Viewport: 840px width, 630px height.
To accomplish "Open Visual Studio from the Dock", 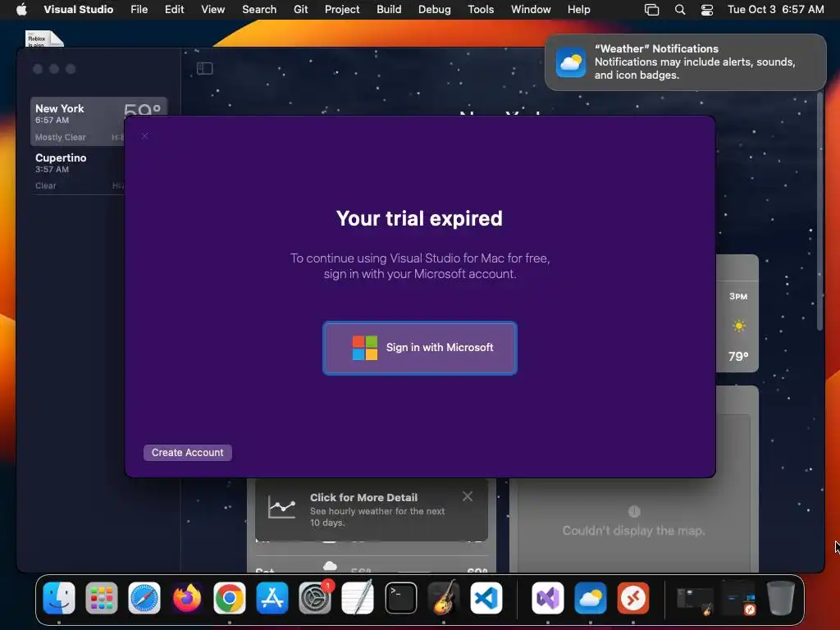I will [547, 598].
